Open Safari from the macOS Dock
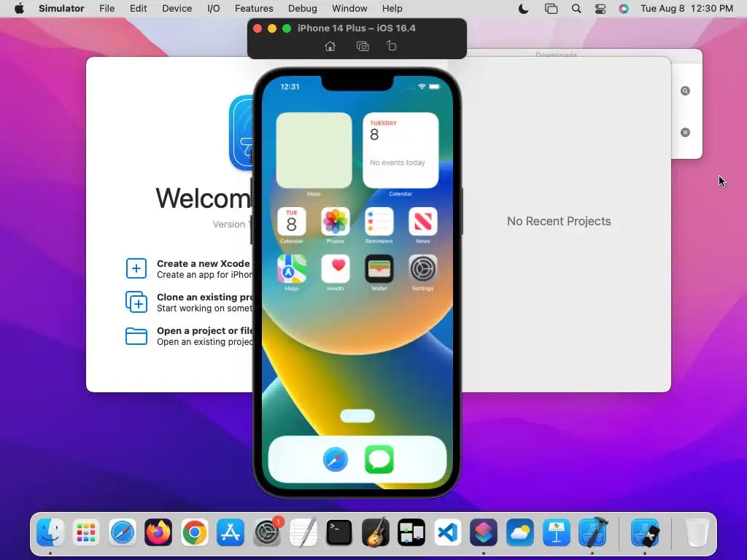The image size is (747, 560). pos(123,532)
